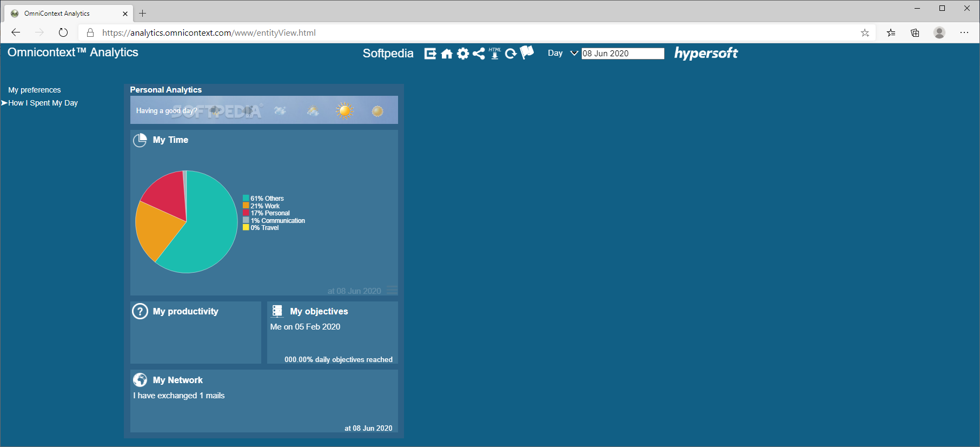Select How I Spent My Day

coord(43,103)
